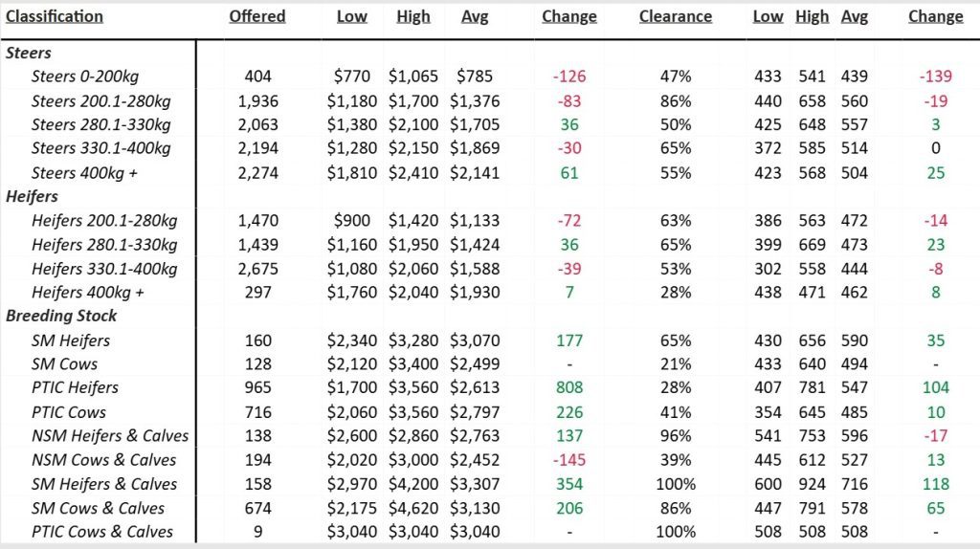Click the Classification column header
Viewport: 980px width, 549px height.
[54, 16]
